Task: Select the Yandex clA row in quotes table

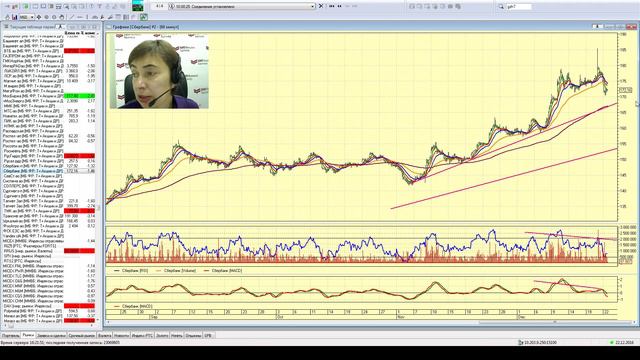Action: (49, 236)
